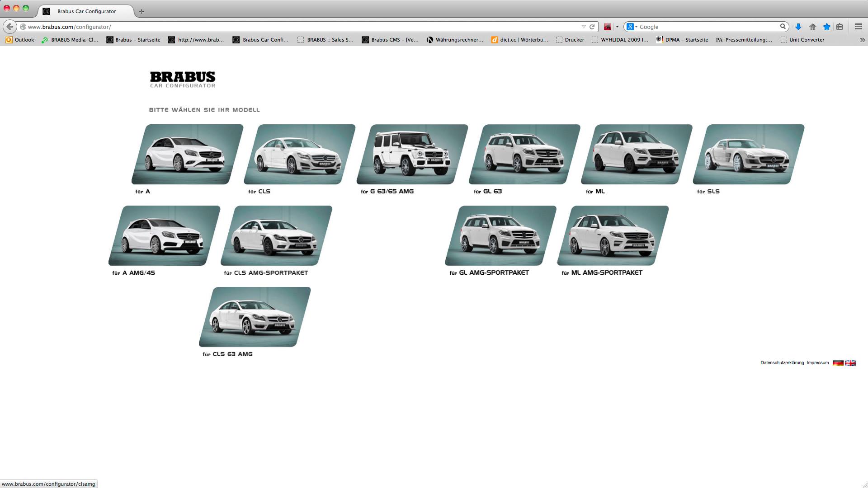Choose the GL 63 car thumbnail
Screen dimensions: 868x488
point(524,154)
